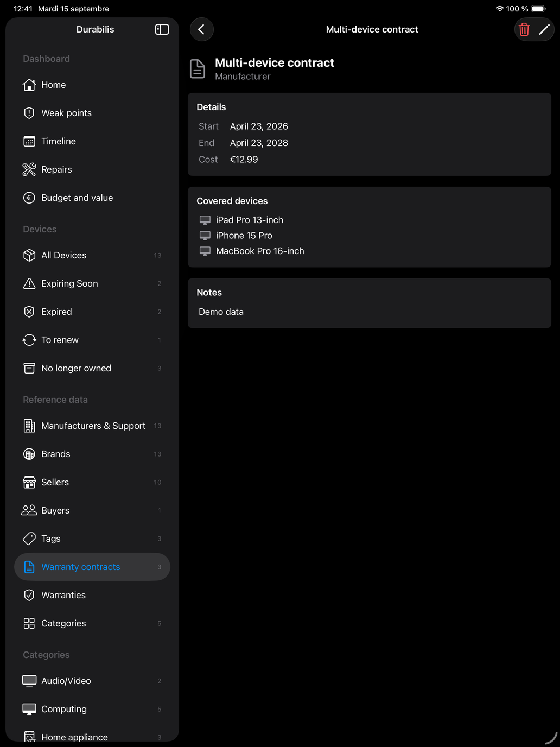Open Tags list
The width and height of the screenshot is (560, 747).
click(x=92, y=539)
